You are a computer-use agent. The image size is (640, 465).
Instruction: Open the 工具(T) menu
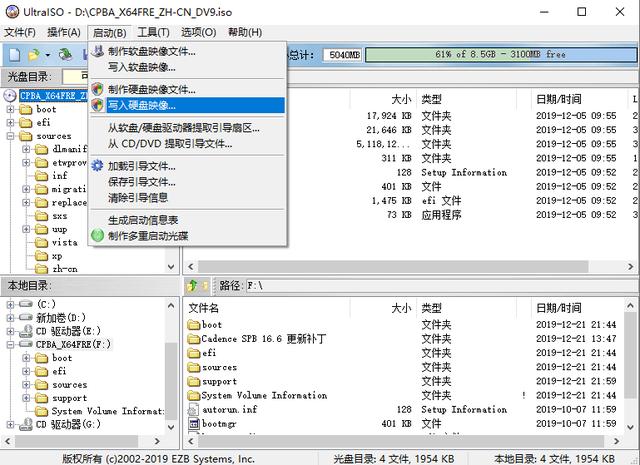[153, 32]
